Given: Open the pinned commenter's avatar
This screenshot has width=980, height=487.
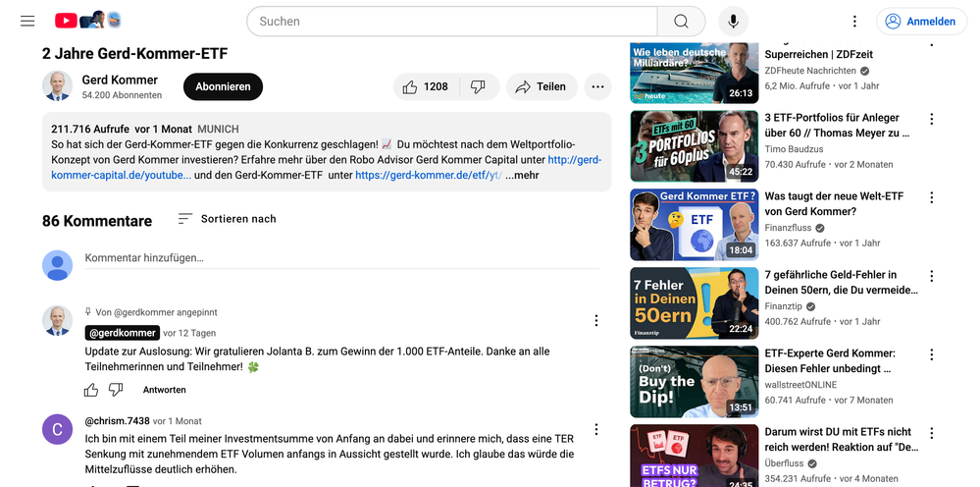Looking at the screenshot, I should point(58,321).
